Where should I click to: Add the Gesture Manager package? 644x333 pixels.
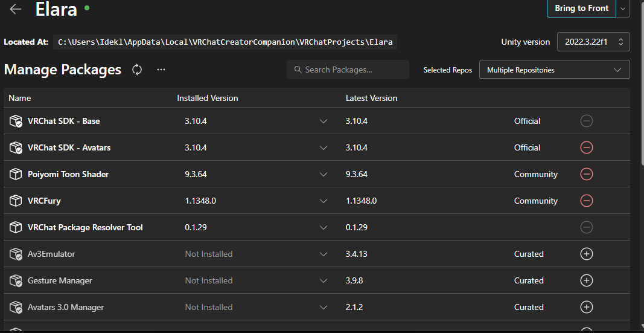point(587,280)
